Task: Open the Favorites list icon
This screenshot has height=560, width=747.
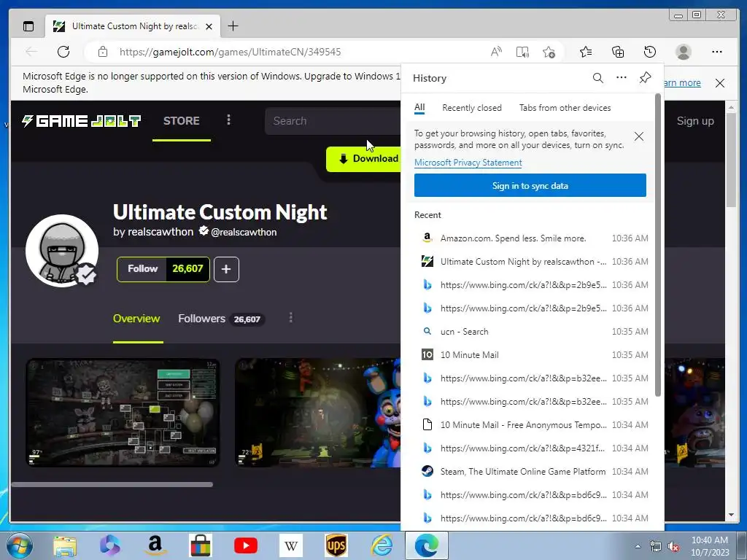Action: (x=586, y=52)
